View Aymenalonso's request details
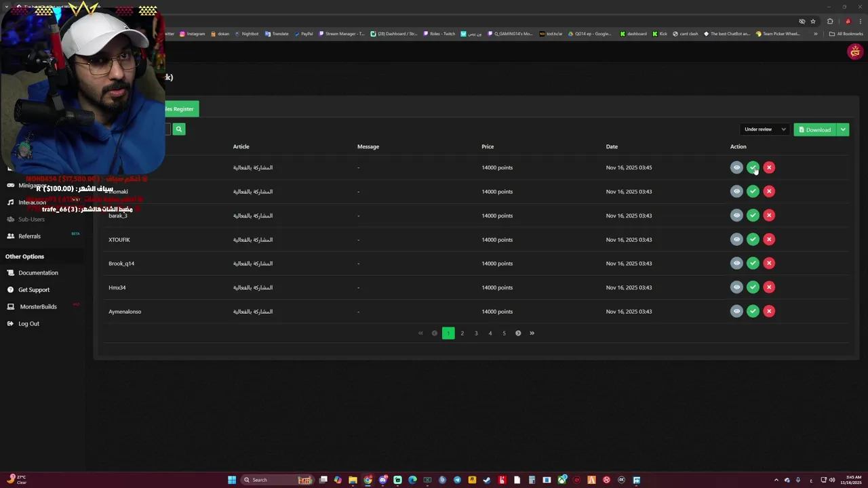Viewport: 868px width, 488px height. [736, 311]
